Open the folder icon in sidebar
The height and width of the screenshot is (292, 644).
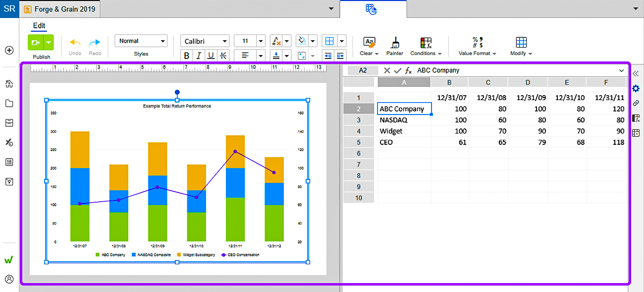tap(9, 103)
